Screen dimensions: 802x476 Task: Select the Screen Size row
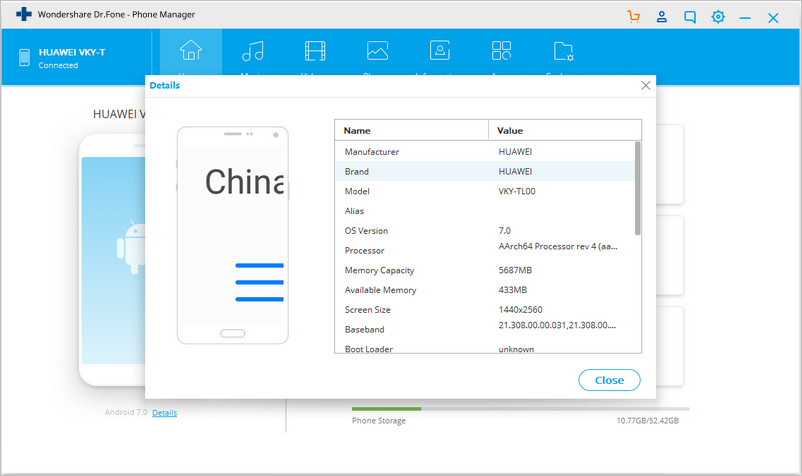485,309
